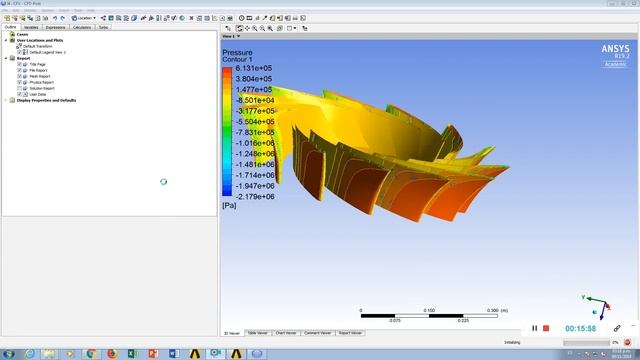Click the 6.131e+05 legend value
This screenshot has width=640, height=360.
tap(253, 68)
